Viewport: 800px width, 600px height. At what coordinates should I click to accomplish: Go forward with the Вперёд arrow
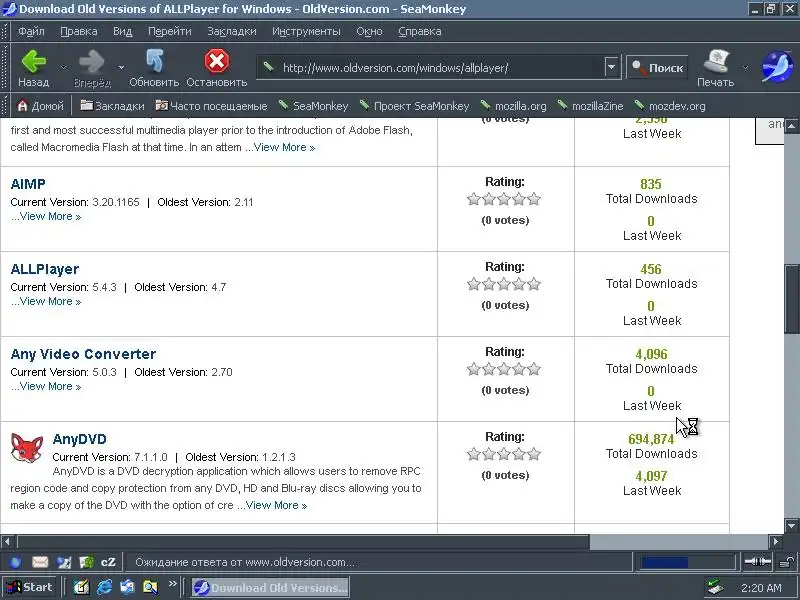92,68
